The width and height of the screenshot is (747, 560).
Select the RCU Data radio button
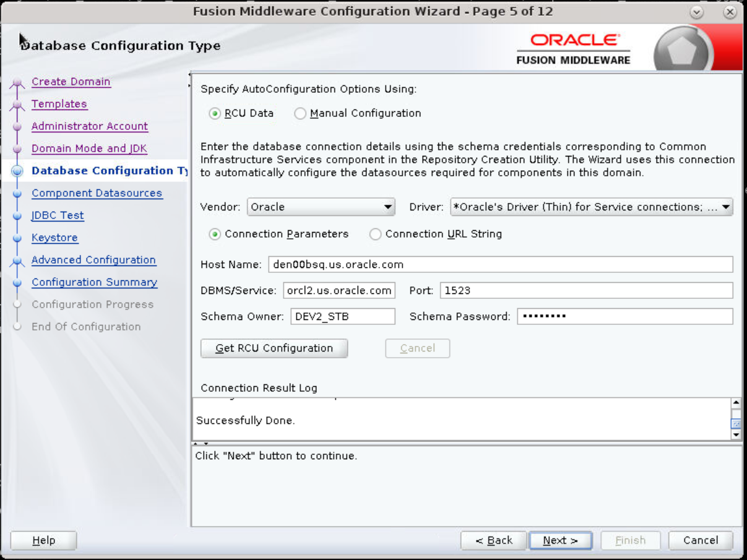point(215,114)
